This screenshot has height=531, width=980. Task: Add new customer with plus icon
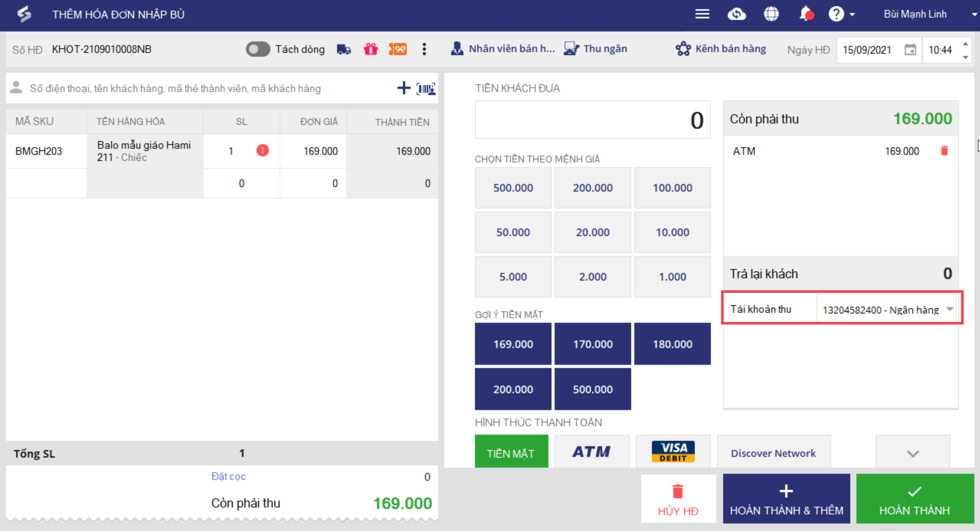[403, 88]
